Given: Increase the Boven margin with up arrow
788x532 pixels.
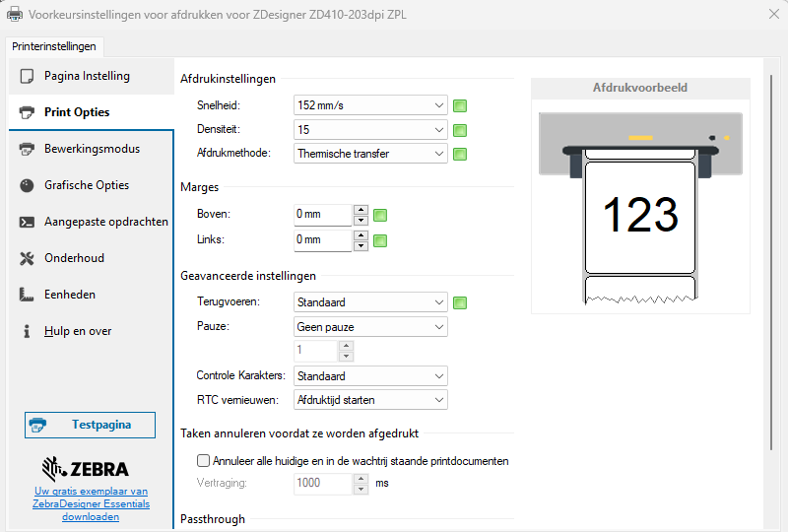Looking at the screenshot, I should [x=361, y=209].
